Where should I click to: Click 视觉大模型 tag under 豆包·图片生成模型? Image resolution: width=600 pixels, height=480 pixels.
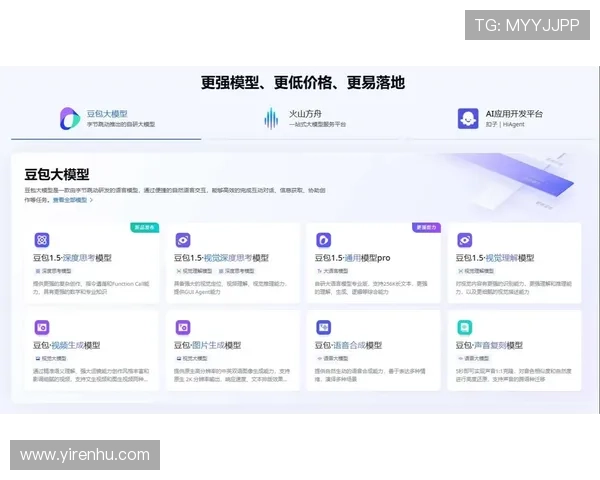click(192, 359)
